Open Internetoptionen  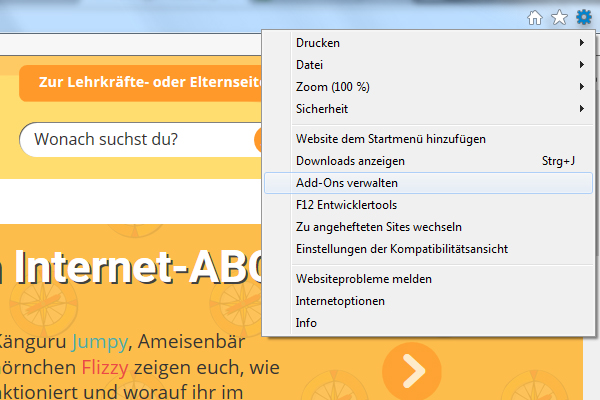click(x=340, y=301)
